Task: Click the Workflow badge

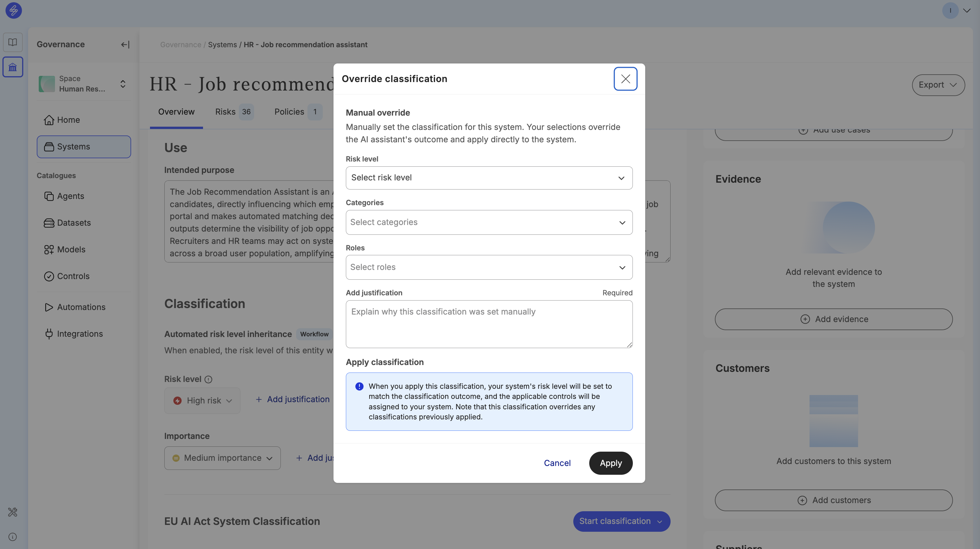Action: coord(314,334)
